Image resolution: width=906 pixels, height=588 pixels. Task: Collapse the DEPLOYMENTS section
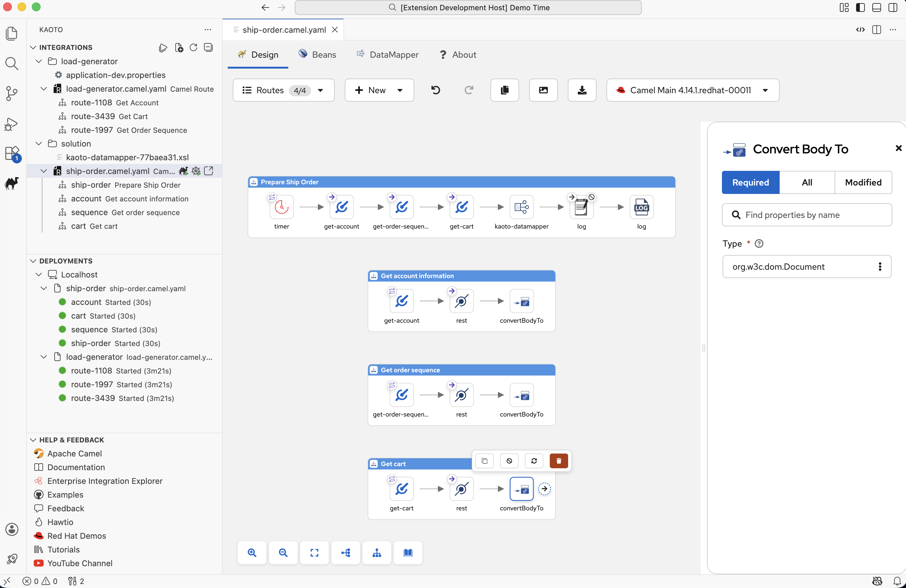click(x=33, y=261)
